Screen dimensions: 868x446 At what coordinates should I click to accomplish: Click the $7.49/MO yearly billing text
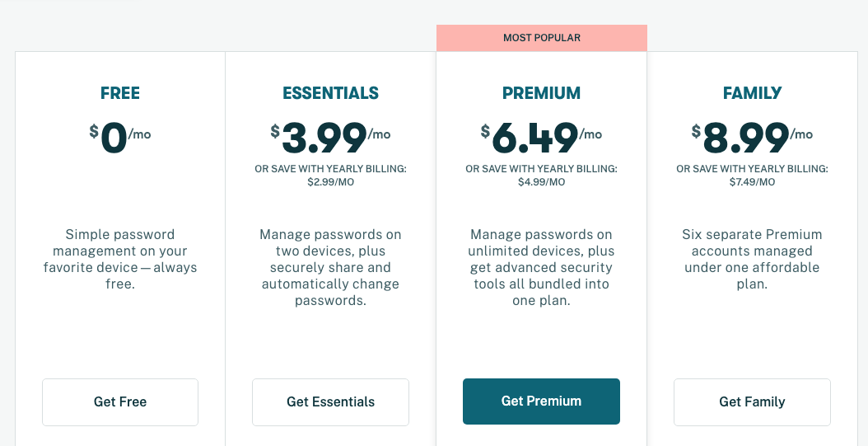pos(752,182)
